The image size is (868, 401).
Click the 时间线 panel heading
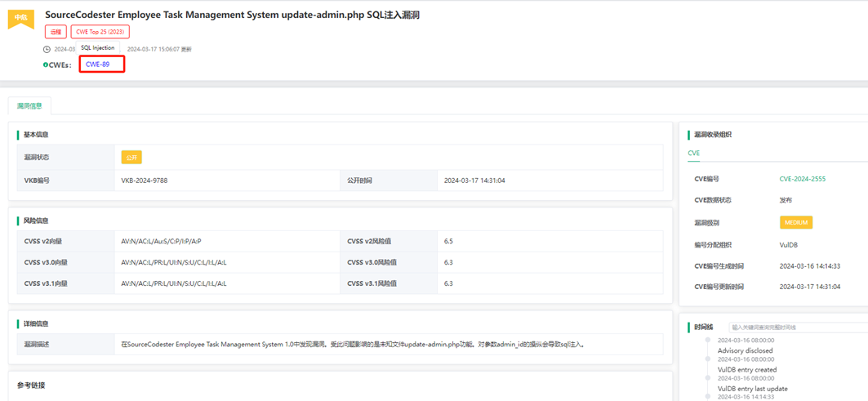(704, 327)
